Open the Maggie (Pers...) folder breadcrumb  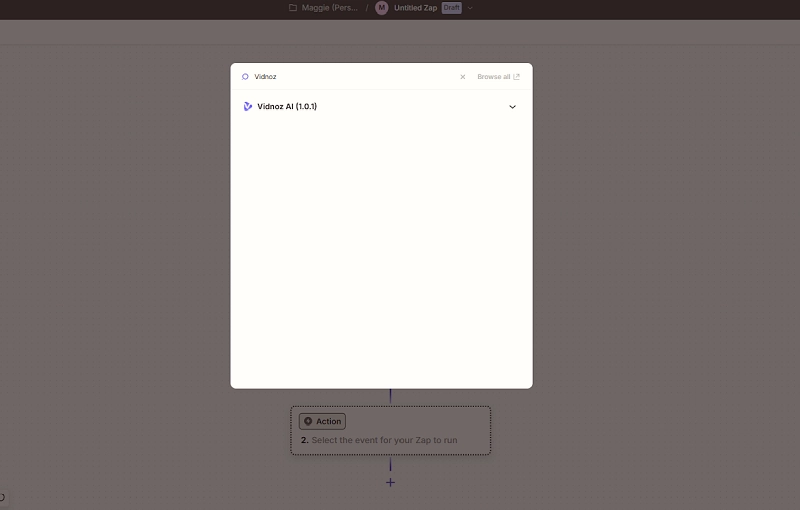click(330, 8)
